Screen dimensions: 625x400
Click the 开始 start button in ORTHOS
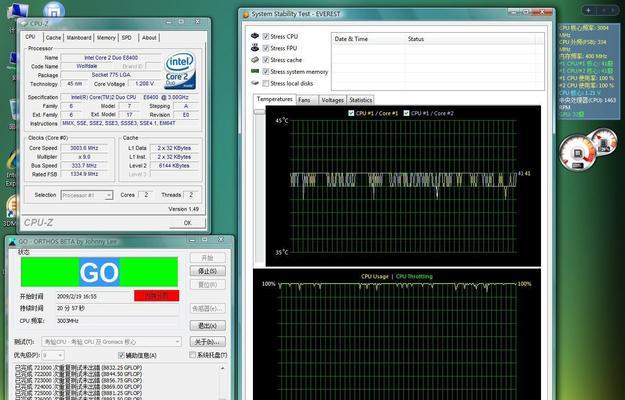pos(208,258)
